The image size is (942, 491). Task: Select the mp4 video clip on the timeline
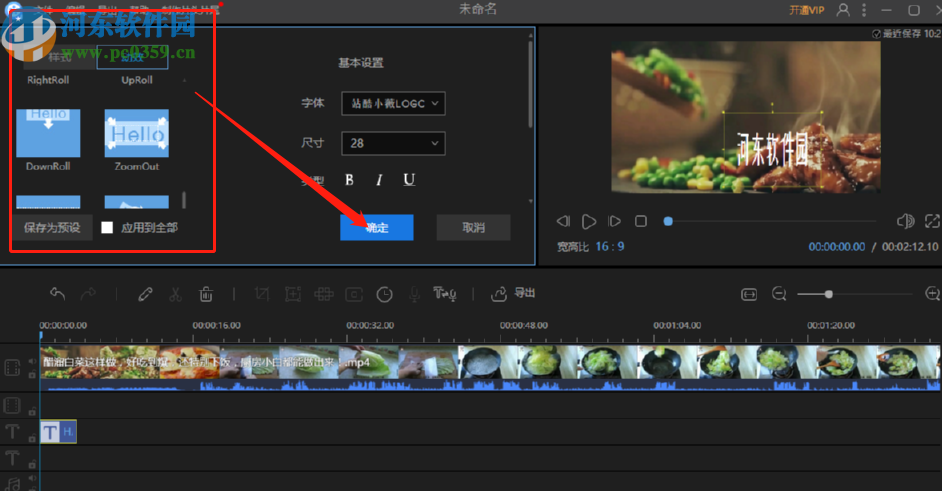(490, 368)
